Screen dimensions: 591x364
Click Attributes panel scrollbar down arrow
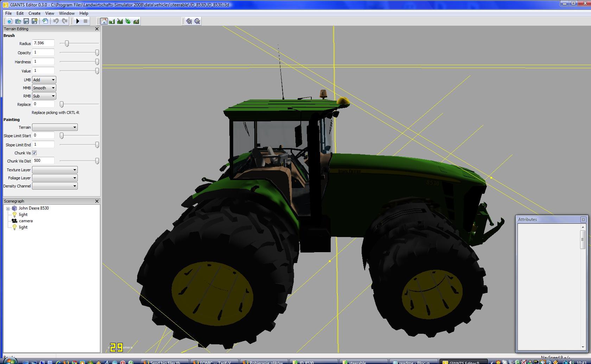point(583,347)
